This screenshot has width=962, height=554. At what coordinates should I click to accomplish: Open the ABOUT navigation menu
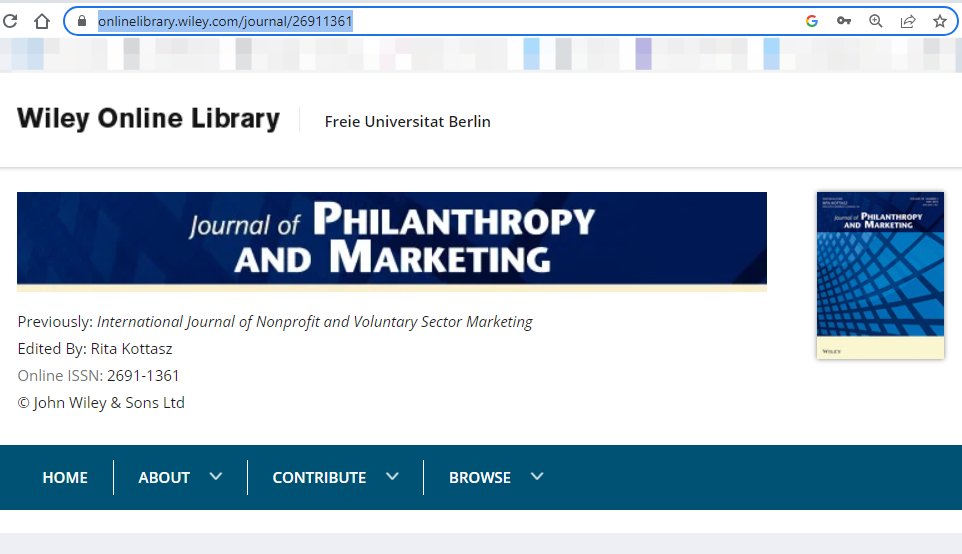coord(164,477)
